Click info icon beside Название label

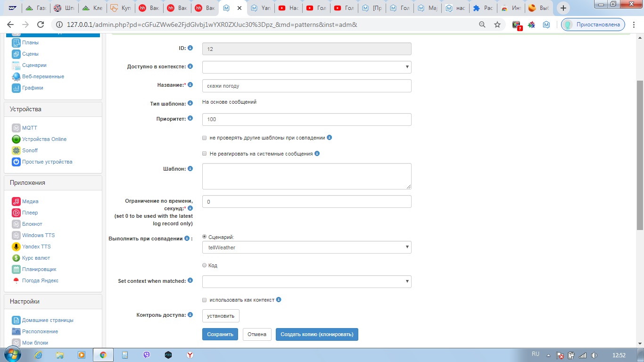coord(190,84)
